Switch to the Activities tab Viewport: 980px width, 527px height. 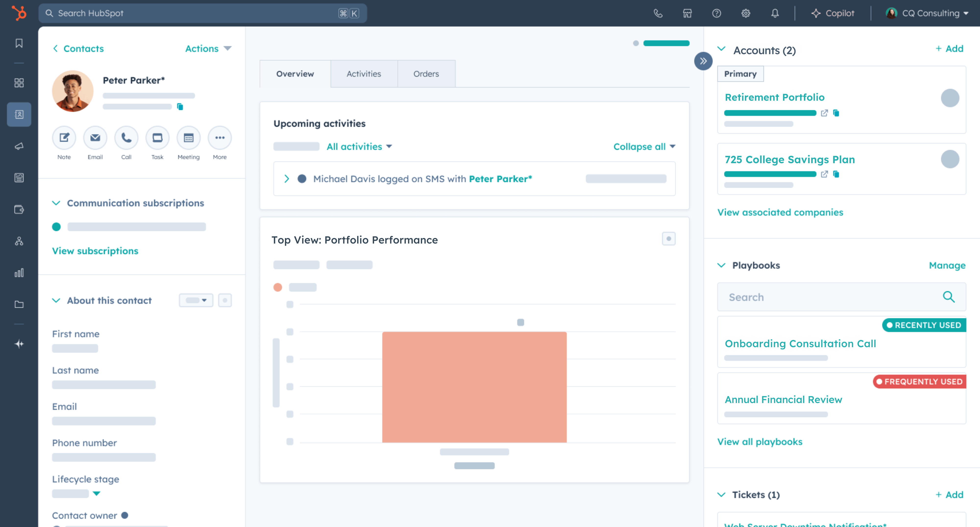click(363, 74)
